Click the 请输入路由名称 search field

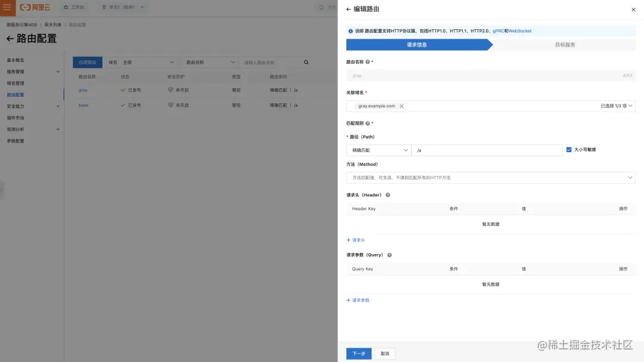(x=271, y=63)
